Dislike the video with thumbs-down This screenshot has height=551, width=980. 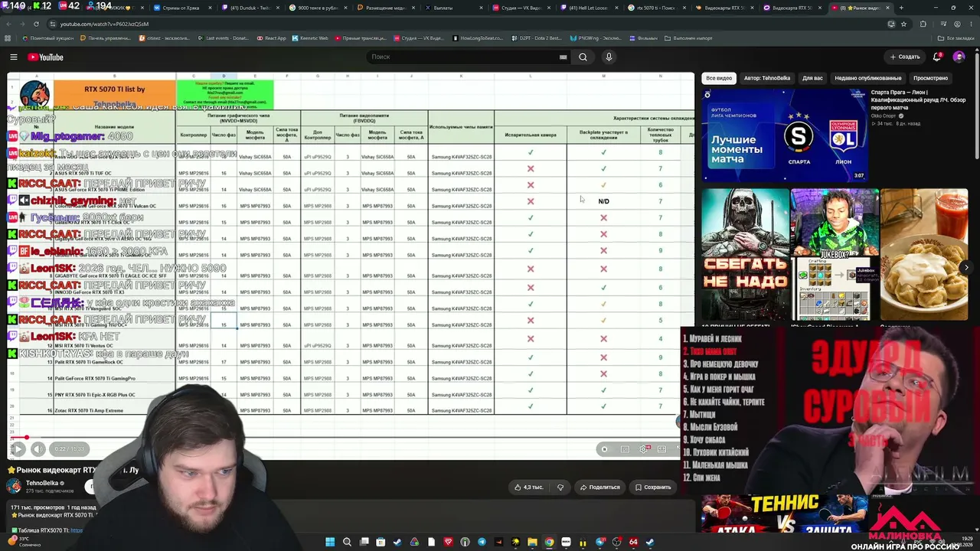(x=560, y=487)
